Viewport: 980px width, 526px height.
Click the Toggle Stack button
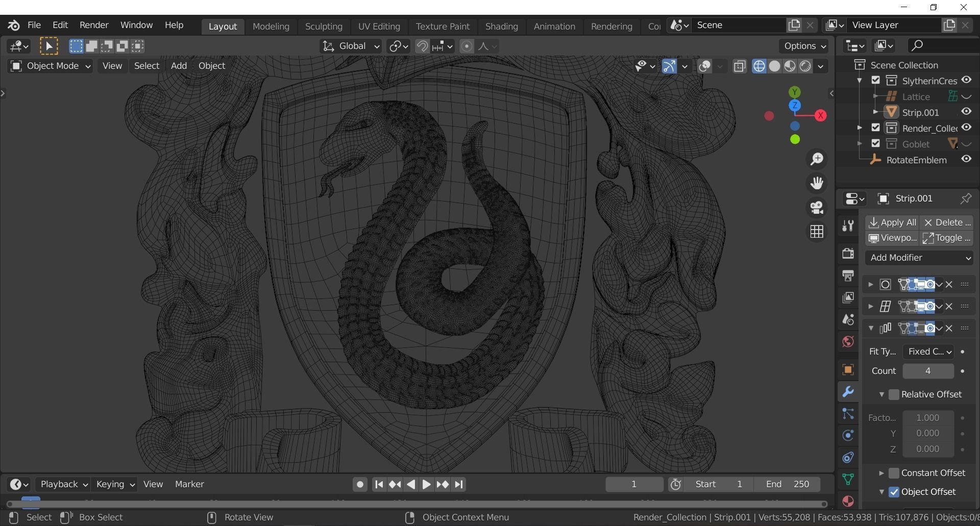947,238
